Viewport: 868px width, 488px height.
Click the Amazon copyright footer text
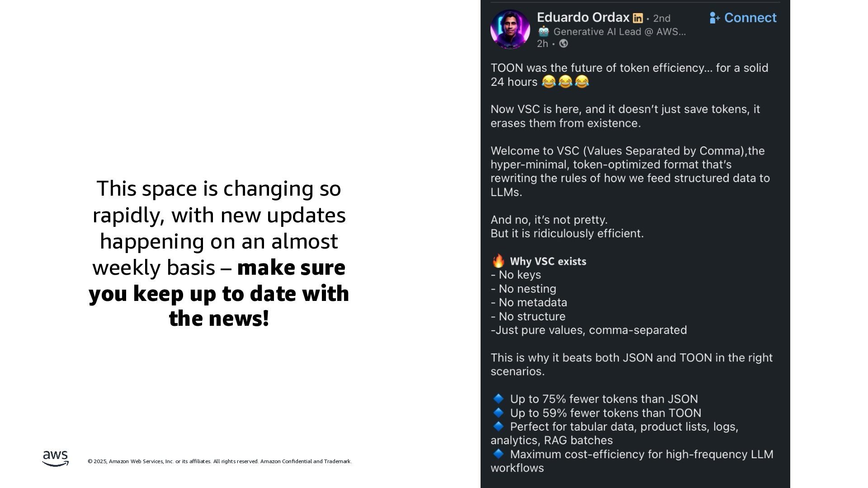coord(220,461)
